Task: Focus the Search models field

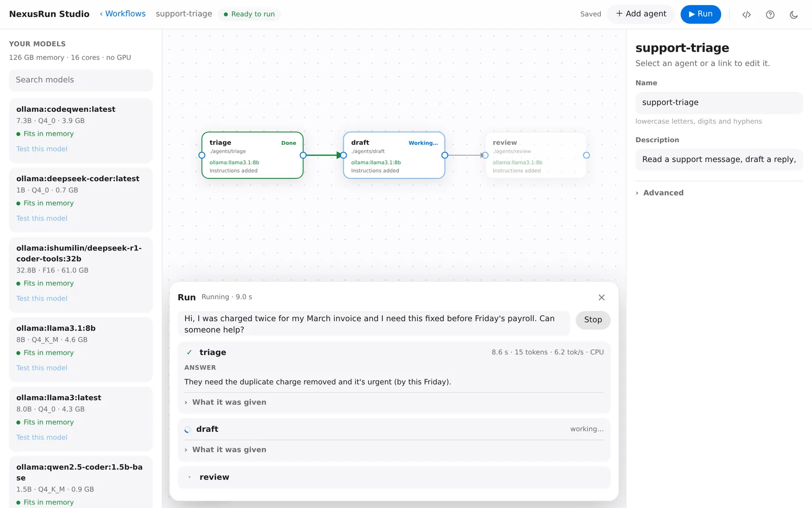Action: point(81,80)
